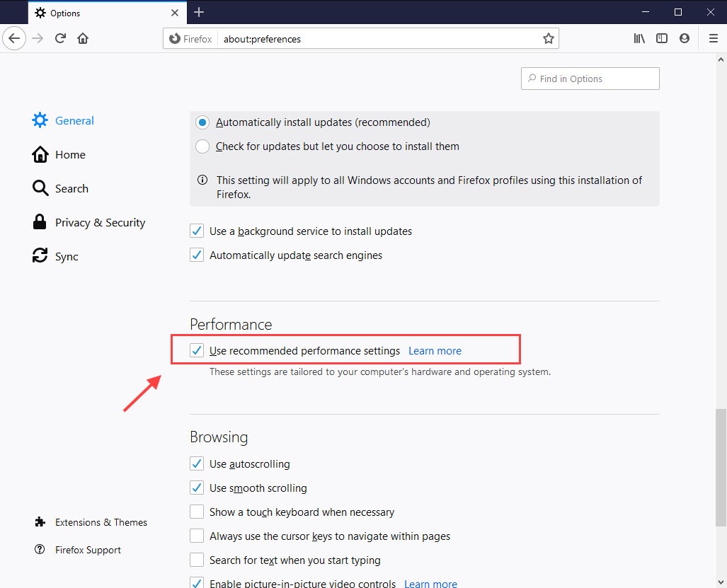Select the General gear icon in sidebar
Image resolution: width=727 pixels, height=588 pixels.
(x=40, y=120)
